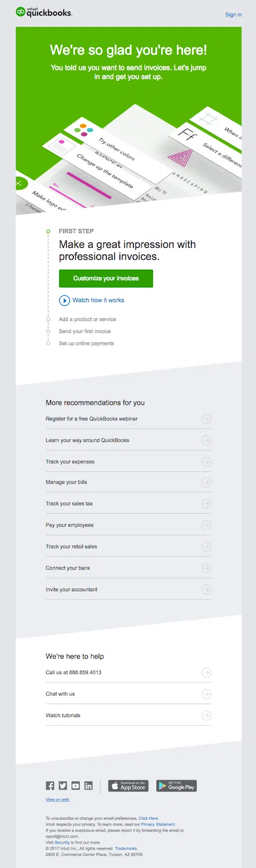This screenshot has width=256, height=868.
Task: Open the Twitter social icon
Action: click(x=63, y=786)
